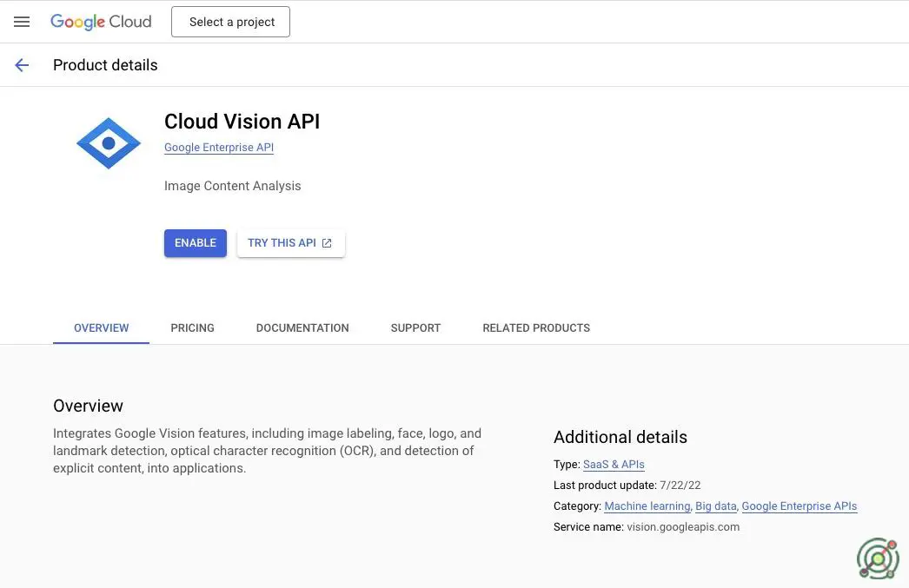The height and width of the screenshot is (588, 909).
Task: Click the TRY THIS API button
Action: click(x=291, y=243)
